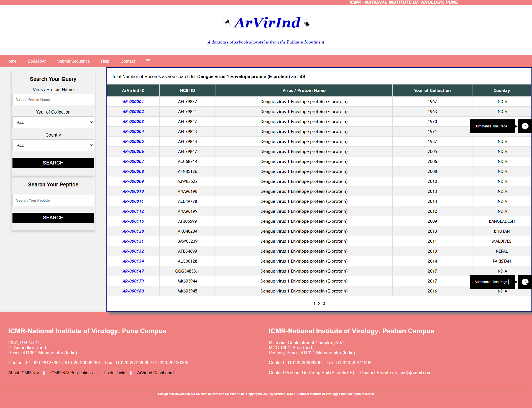The image size is (532, 408).
Task: Click the Search Your Peptide input
Action: (x=53, y=200)
